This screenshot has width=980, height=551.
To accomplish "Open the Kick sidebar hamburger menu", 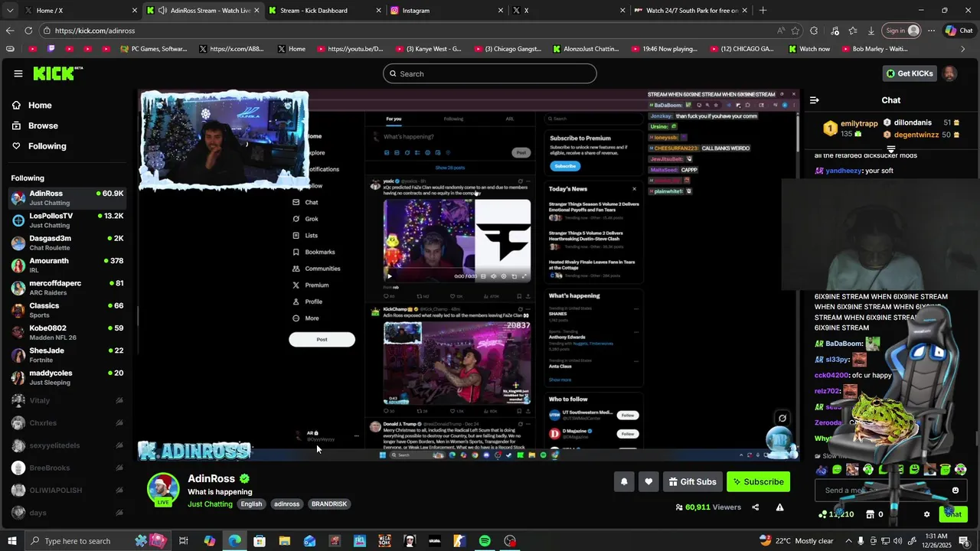I will coord(18,73).
